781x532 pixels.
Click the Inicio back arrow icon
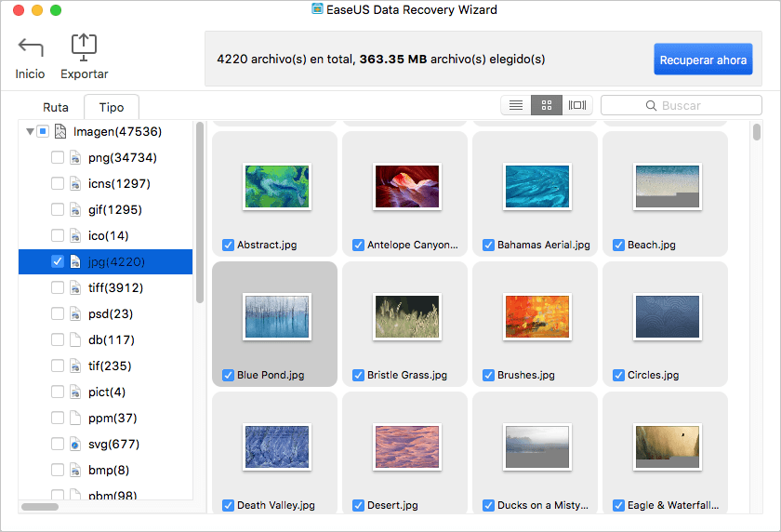click(x=30, y=48)
